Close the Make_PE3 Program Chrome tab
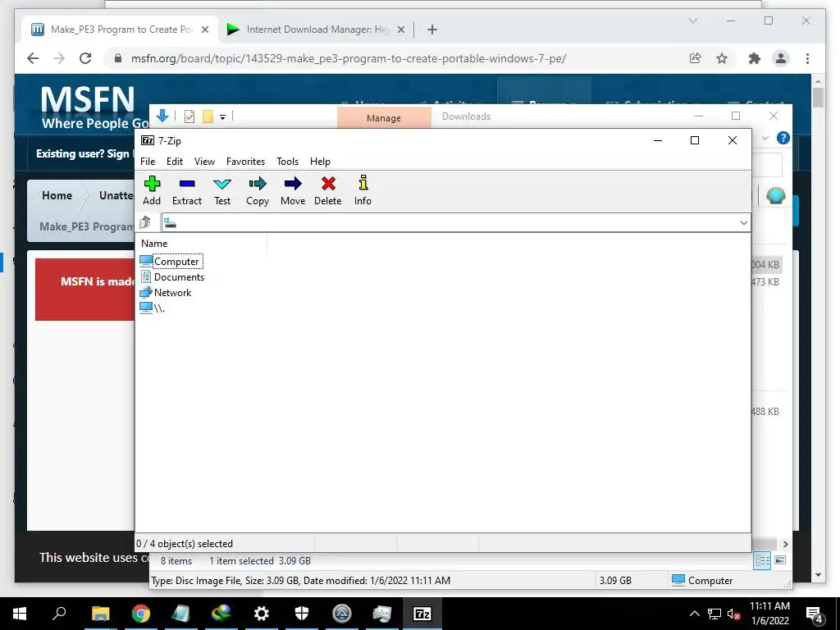Viewport: 840px width, 630px height. pyautogui.click(x=204, y=30)
